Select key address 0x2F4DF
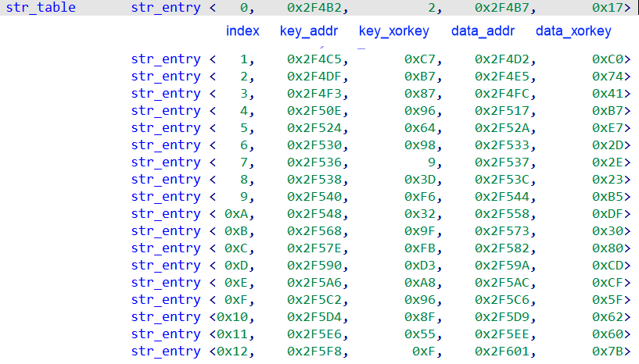The width and height of the screenshot is (639, 364). click(x=314, y=76)
